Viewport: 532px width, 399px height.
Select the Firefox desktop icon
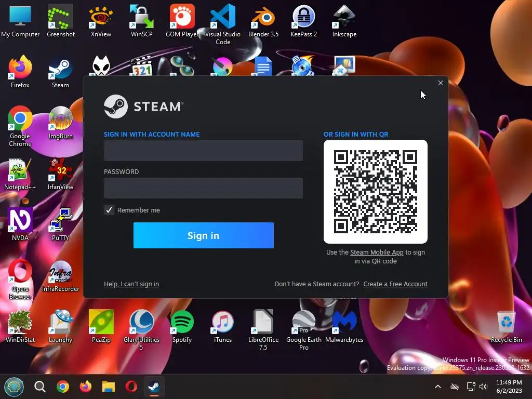tap(20, 72)
